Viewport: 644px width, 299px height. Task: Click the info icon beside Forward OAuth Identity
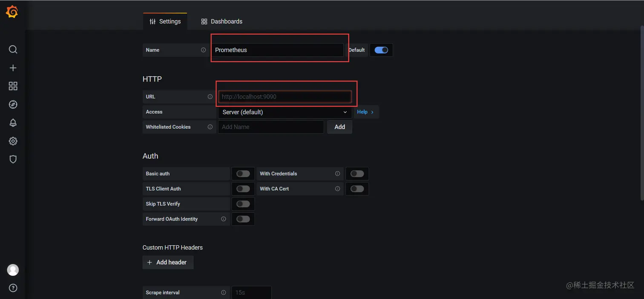[224, 219]
